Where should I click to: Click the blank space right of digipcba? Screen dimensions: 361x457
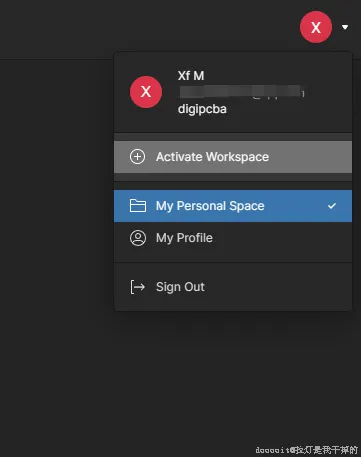pos(287,109)
